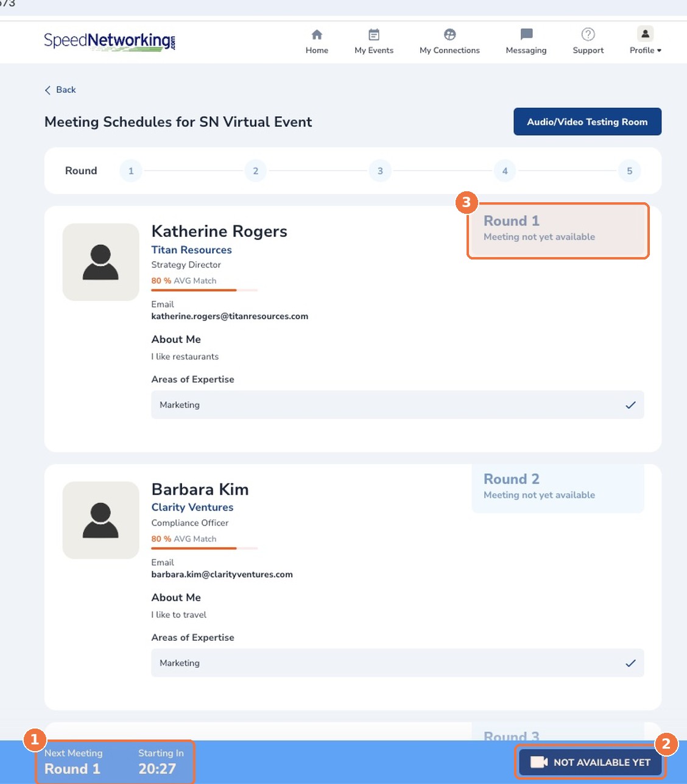Screen dimensions: 687x784
Task: Toggle the Marketing checkmark for Katherine Rogers
Action: pyautogui.click(x=630, y=404)
